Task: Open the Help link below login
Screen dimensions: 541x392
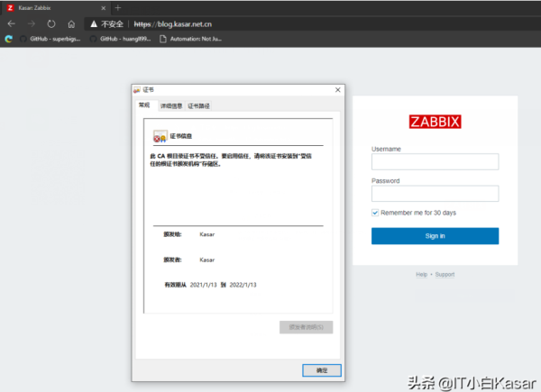Action: [421, 275]
